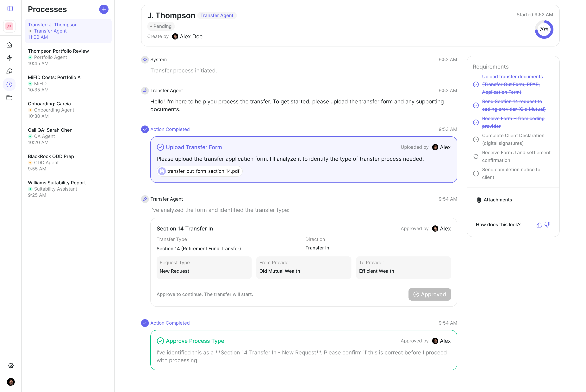Toggle the Receive Form J sync status
Image resolution: width=586 pixels, height=392 pixels.
click(x=476, y=156)
